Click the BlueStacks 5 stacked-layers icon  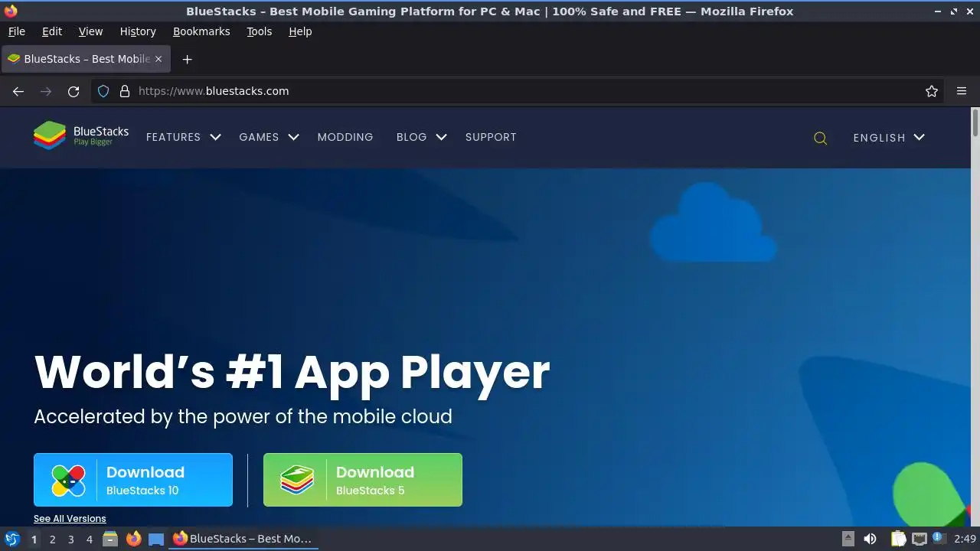(297, 481)
